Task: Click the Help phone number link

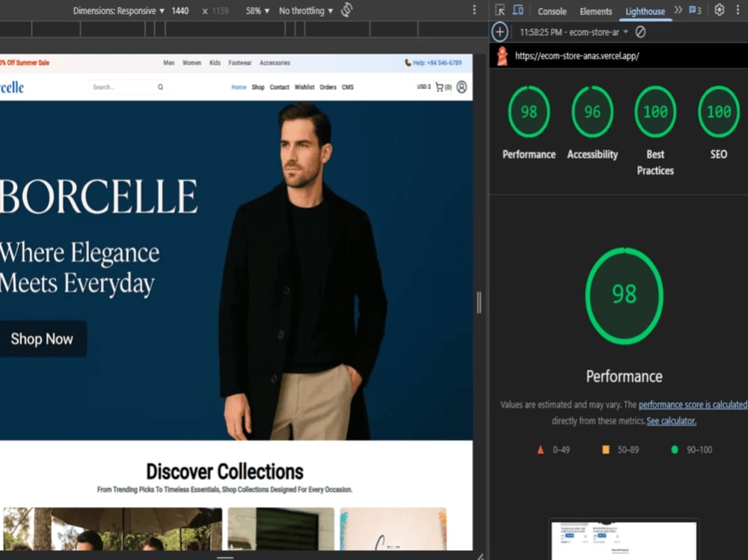Action: pos(433,63)
